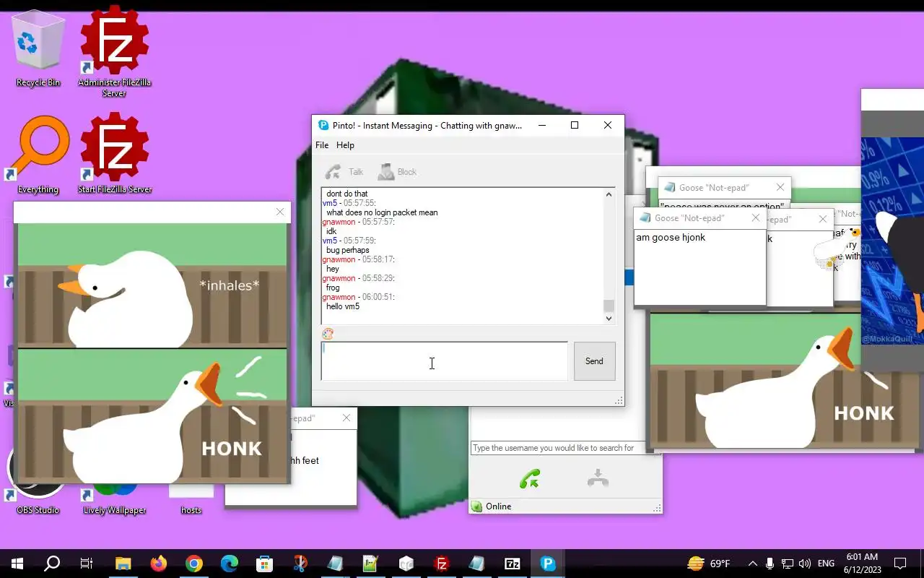Click the 'gnawmon - 06:00:51' message header

pos(358,297)
